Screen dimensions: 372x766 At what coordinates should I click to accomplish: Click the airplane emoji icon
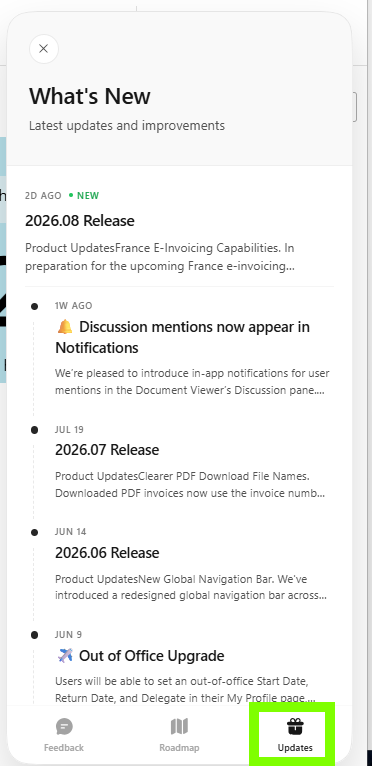click(x=65, y=656)
